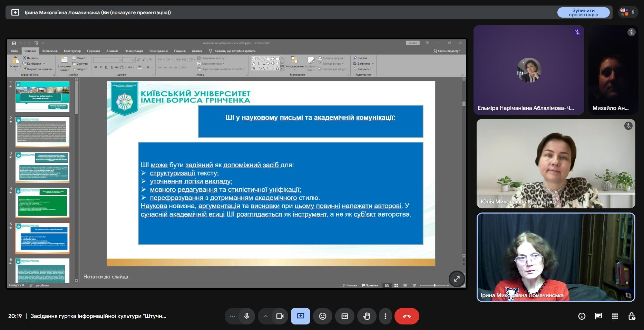
Task: Select Ельміра Наріманівна participant tile
Action: point(528,70)
